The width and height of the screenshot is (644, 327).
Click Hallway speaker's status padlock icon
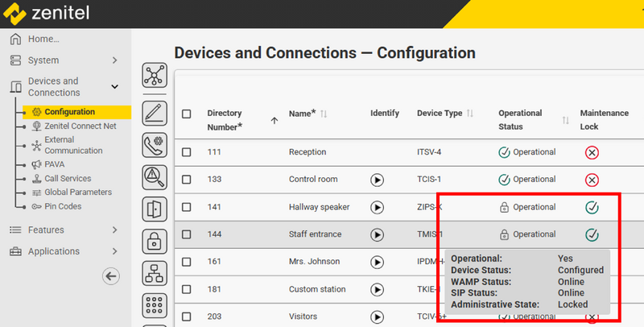tap(504, 208)
